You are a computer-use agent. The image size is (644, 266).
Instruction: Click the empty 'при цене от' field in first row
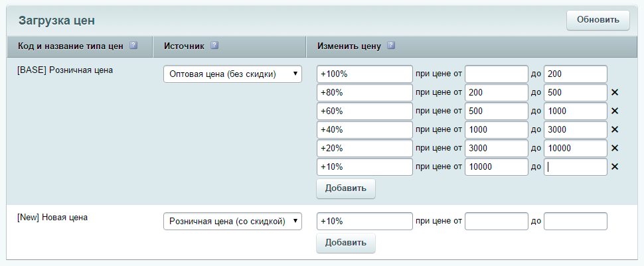click(x=496, y=74)
